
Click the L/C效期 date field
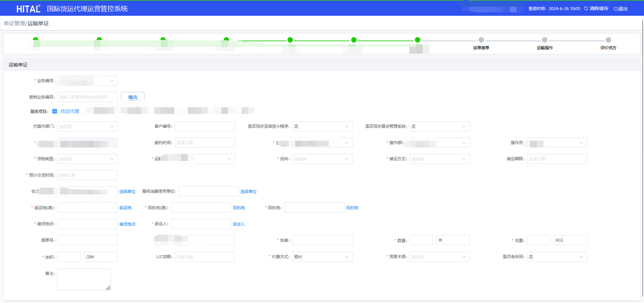pyautogui.click(x=205, y=257)
